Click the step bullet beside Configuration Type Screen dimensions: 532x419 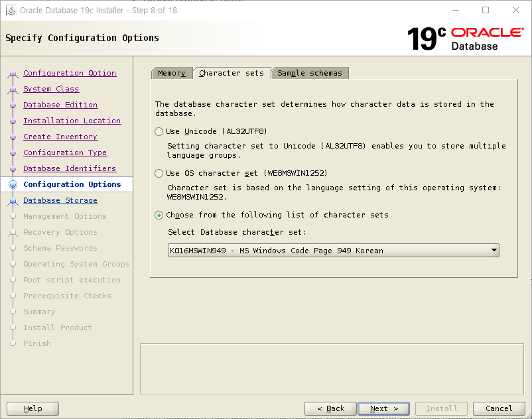(13, 153)
